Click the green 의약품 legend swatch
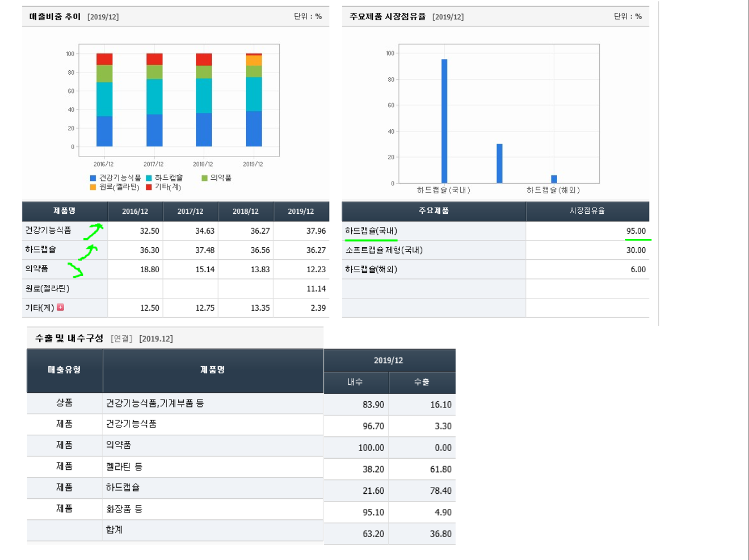Viewport: 749px width, 560px height. pos(204,178)
